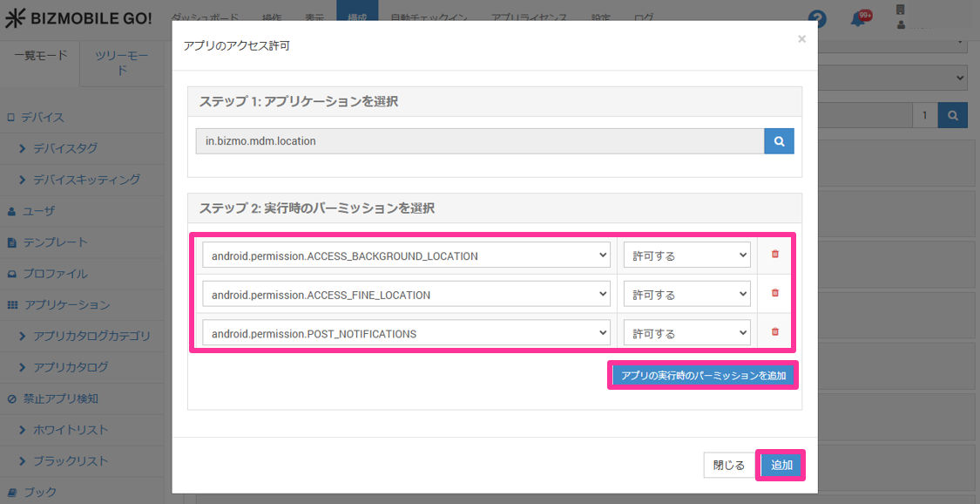Viewport: 980px width, 504px height.
Task: Close the アプリのアクセス許可 dialog with X
Action: (801, 39)
